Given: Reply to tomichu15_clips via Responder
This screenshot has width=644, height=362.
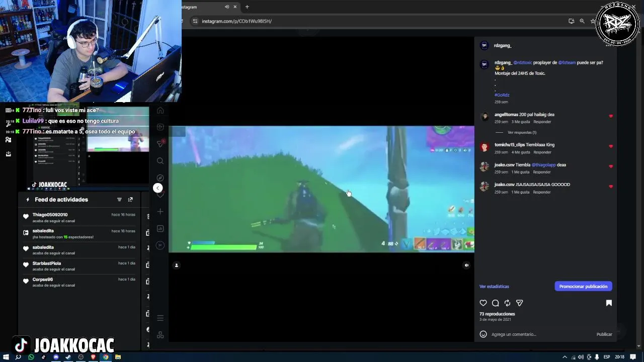Looking at the screenshot, I should tap(542, 152).
